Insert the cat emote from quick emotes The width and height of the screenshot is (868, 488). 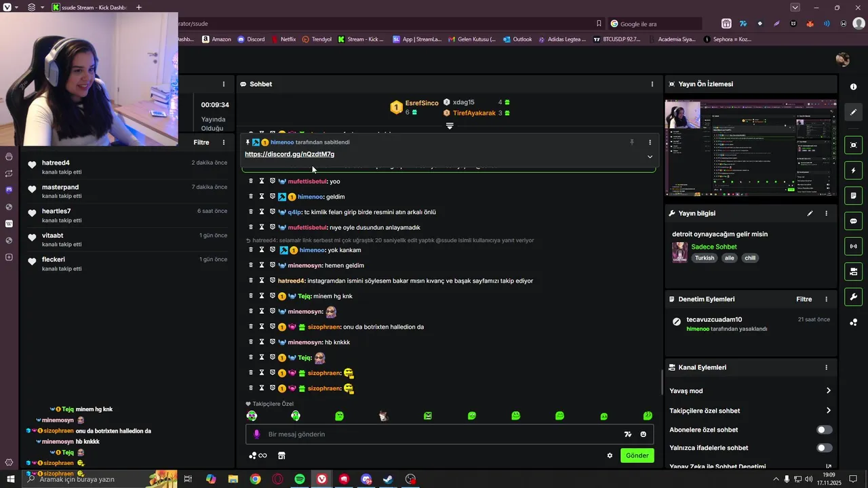[384, 415]
